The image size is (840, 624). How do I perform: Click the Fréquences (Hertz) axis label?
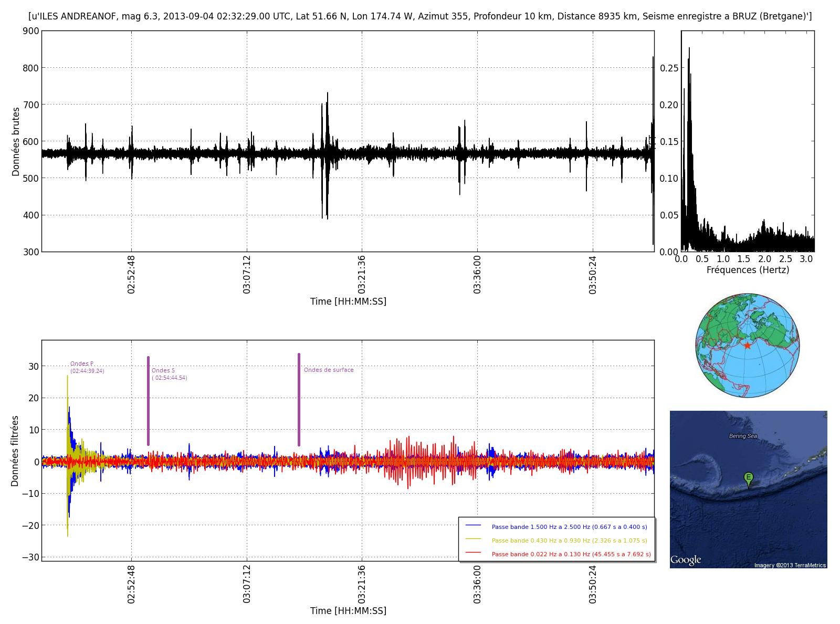click(748, 270)
